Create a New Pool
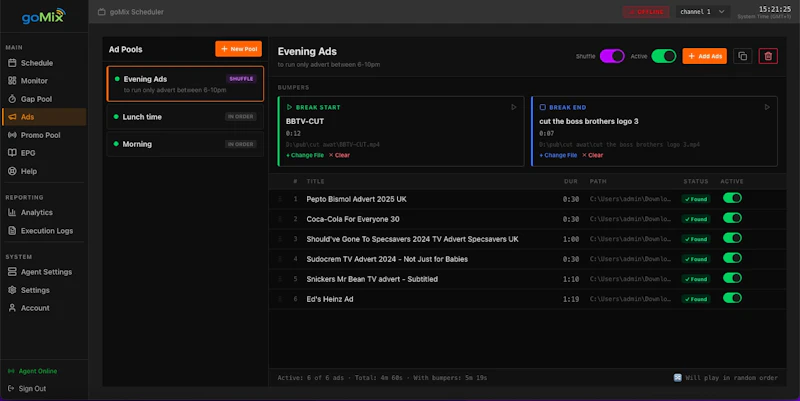This screenshot has height=401, width=800. tap(238, 49)
